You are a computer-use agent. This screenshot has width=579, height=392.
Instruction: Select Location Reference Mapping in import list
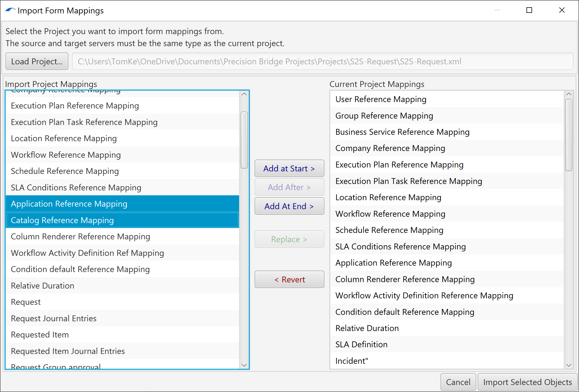(122, 138)
